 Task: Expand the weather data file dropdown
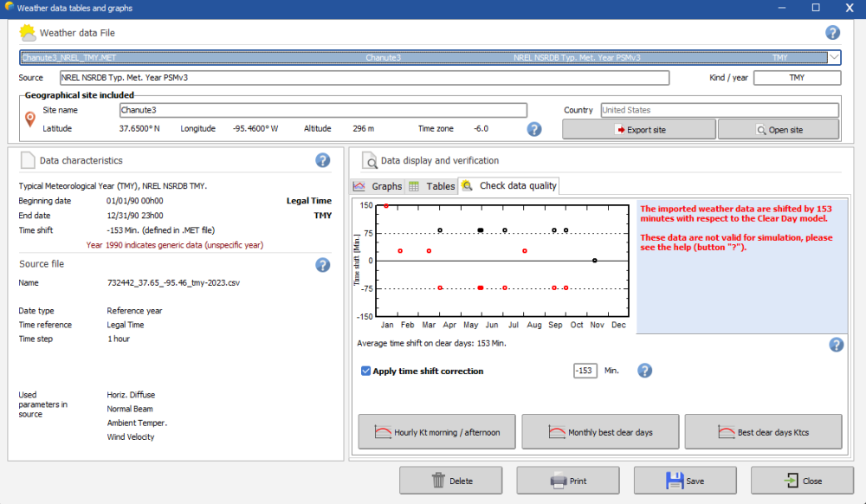(833, 57)
